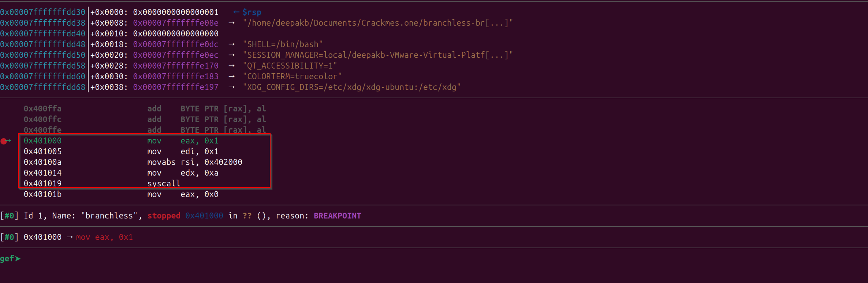The width and height of the screenshot is (868, 283).
Task: Click the mov edx, 0xa instruction
Action: pyautogui.click(x=183, y=173)
